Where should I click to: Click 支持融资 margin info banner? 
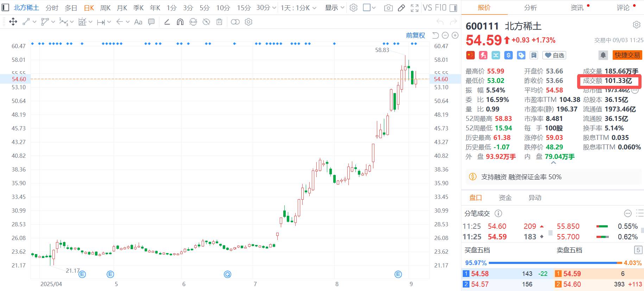tap(554, 177)
